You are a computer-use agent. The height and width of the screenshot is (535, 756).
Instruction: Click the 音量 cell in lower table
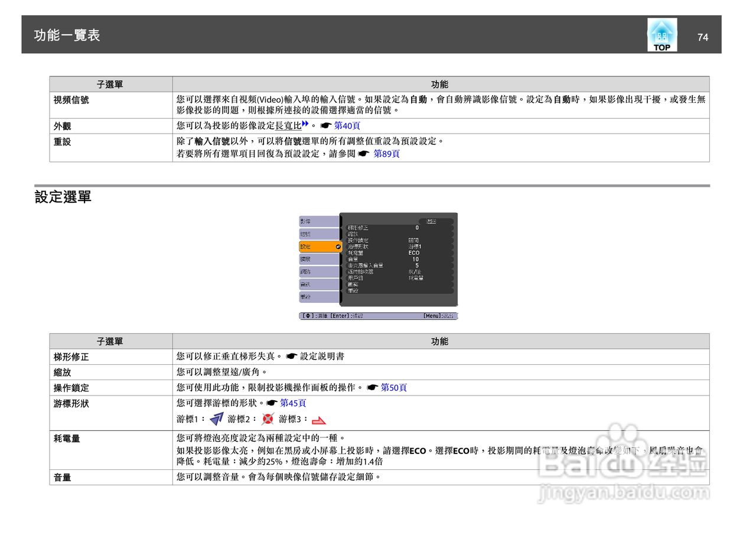pyautogui.click(x=111, y=477)
